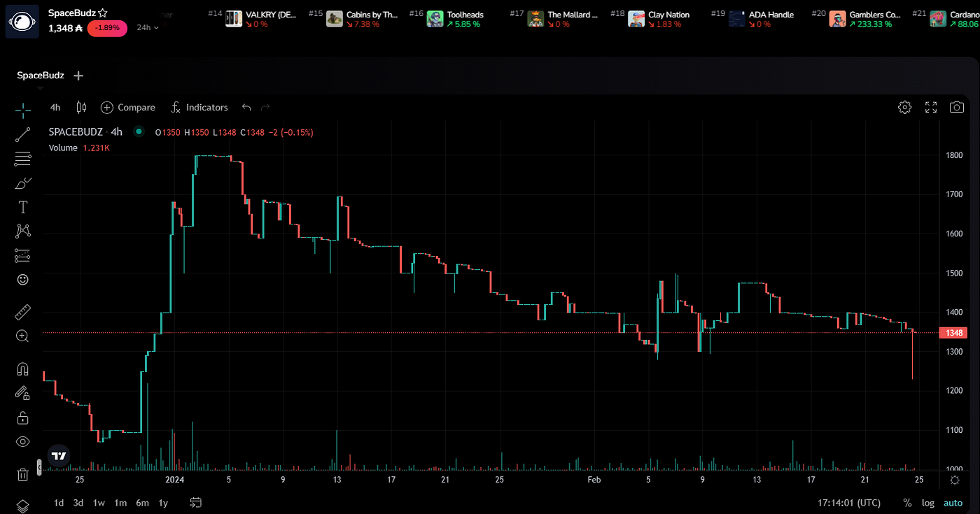The width and height of the screenshot is (980, 514).
Task: Toggle the magnet snapping mode
Action: point(22,369)
